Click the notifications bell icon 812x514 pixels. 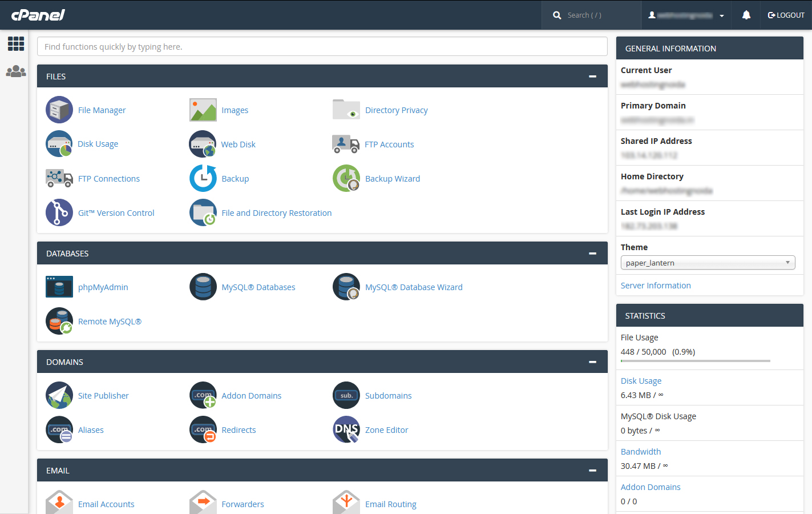point(746,15)
